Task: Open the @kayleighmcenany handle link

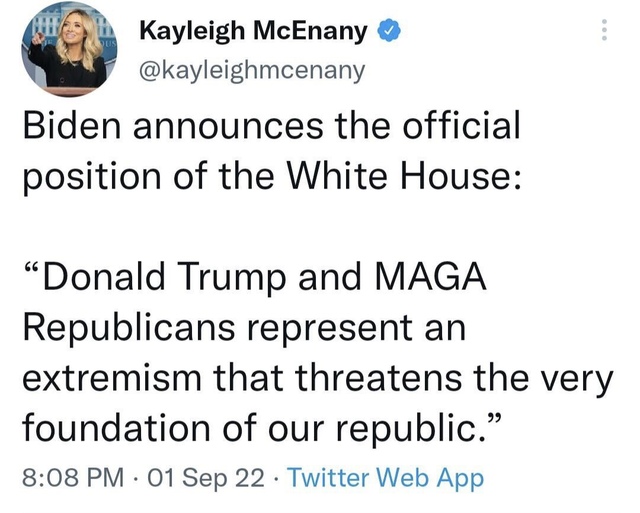Action: coord(252,71)
